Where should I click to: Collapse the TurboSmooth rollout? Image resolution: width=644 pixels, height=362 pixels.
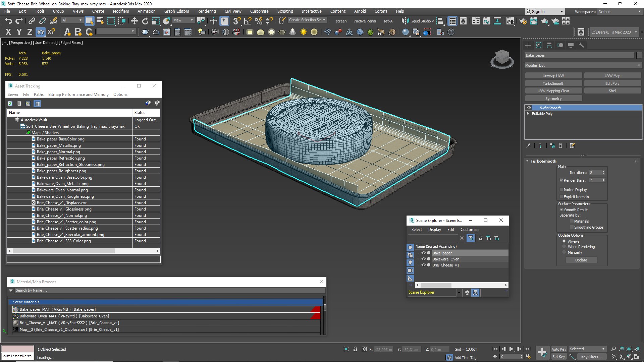[527, 161]
